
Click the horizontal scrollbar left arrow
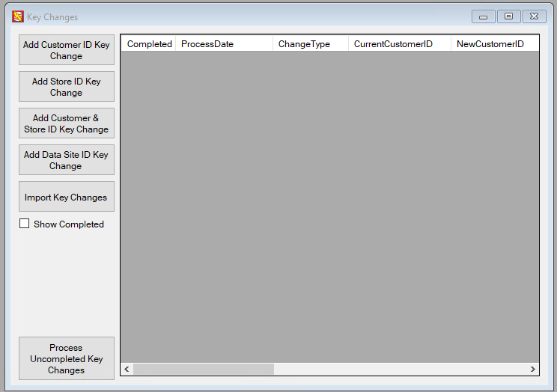127,370
